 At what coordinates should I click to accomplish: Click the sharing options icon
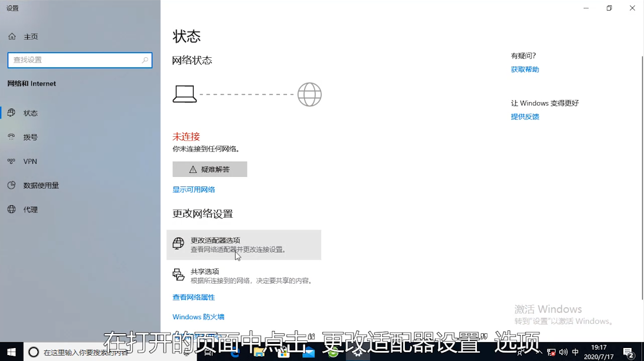(x=178, y=275)
